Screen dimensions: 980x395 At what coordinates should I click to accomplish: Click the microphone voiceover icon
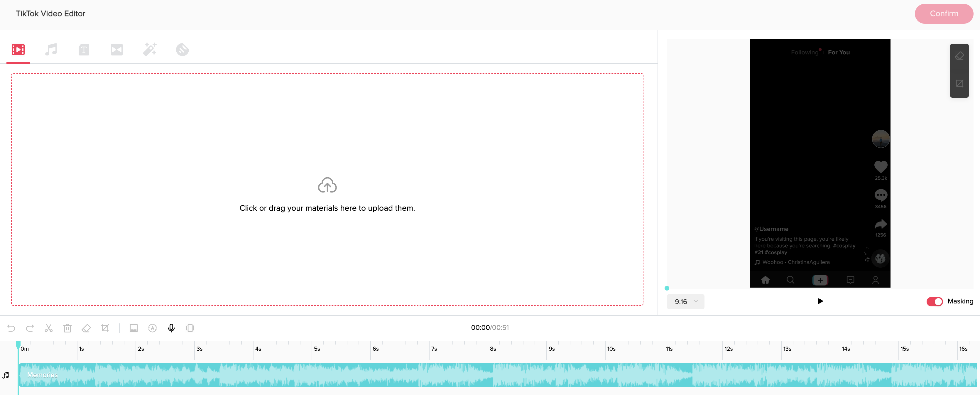[171, 328]
